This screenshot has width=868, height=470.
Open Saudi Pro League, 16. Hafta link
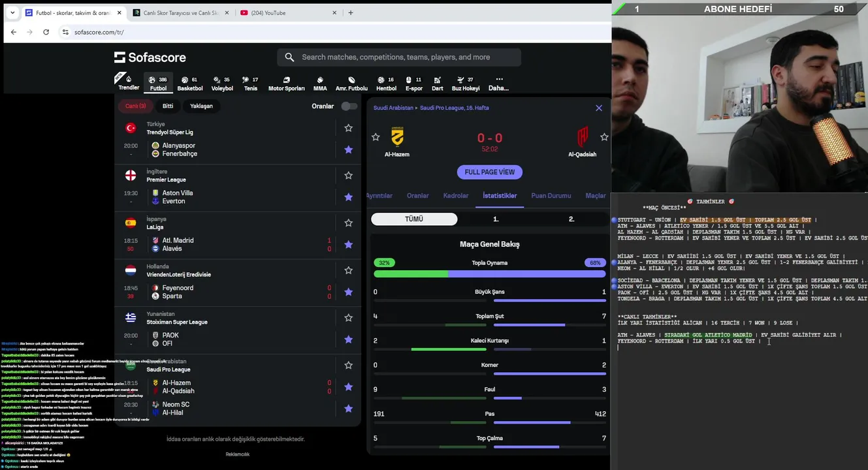[455, 108]
